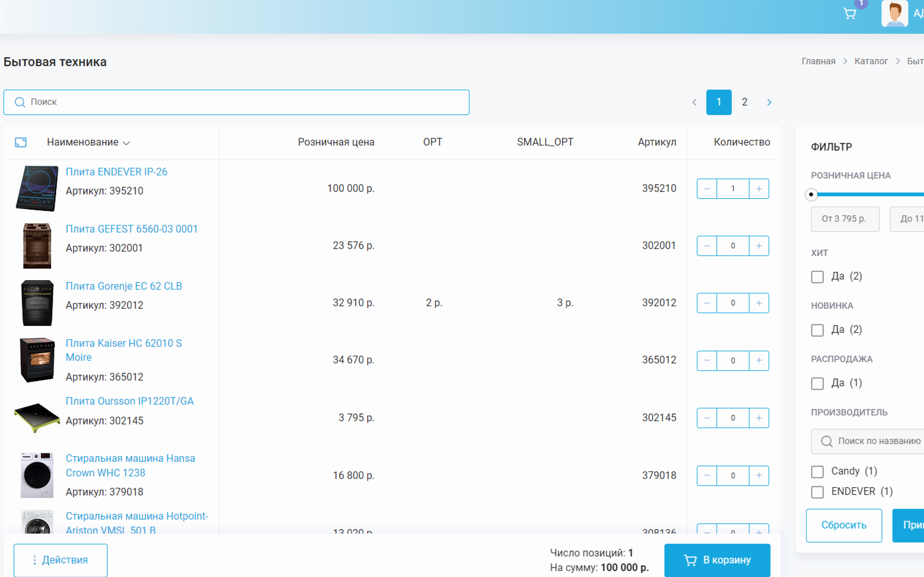Click the 100 000 р. price cell
924x577 pixels.
click(351, 189)
